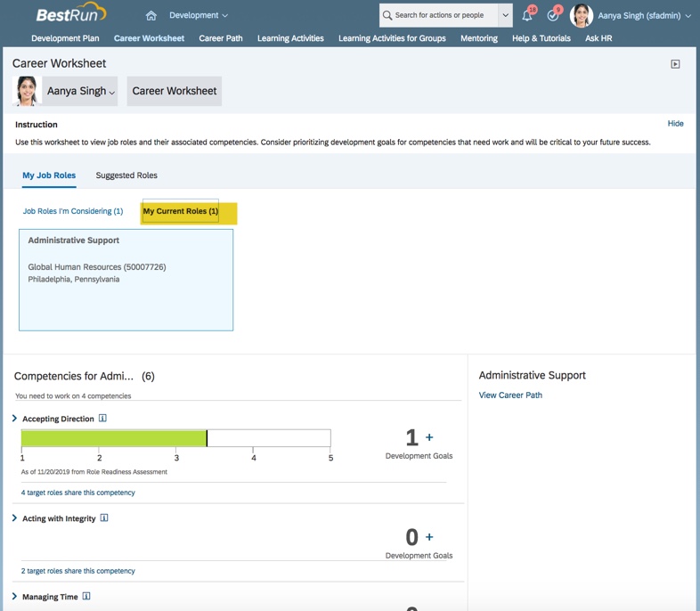This screenshot has height=611, width=700.
Task: Click info icon beside Acting with Integrity
Action: [104, 518]
